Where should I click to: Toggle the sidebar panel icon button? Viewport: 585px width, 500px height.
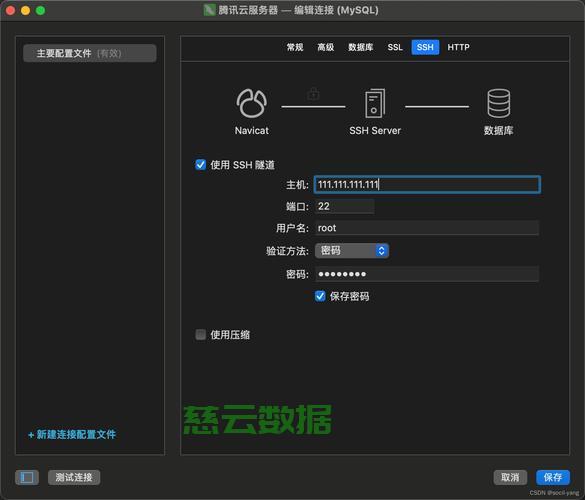(27, 477)
